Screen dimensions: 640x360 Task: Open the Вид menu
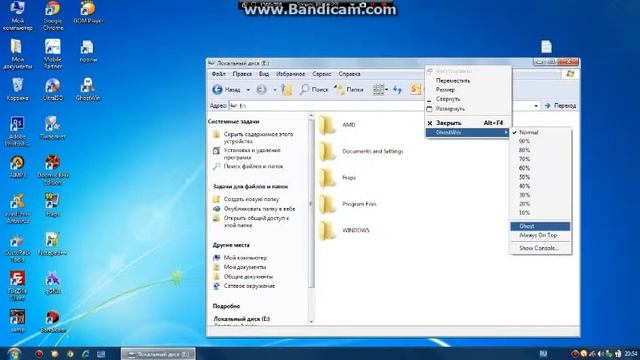(x=264, y=74)
